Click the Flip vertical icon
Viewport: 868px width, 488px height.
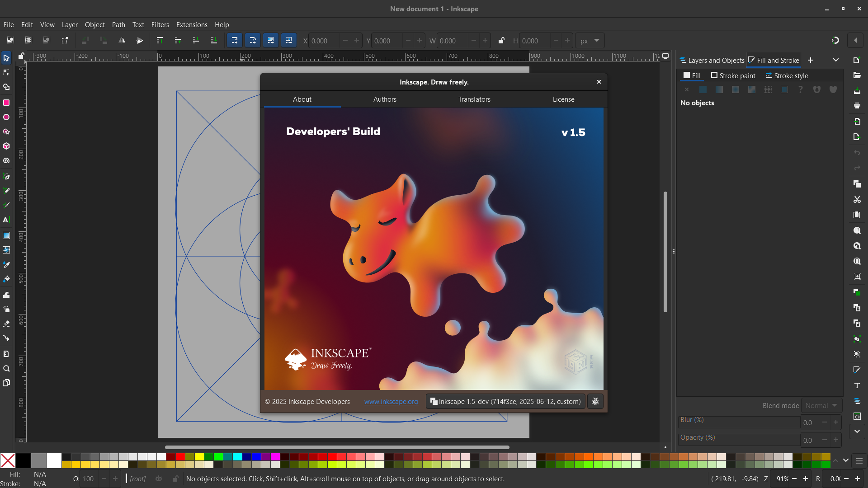[140, 41]
